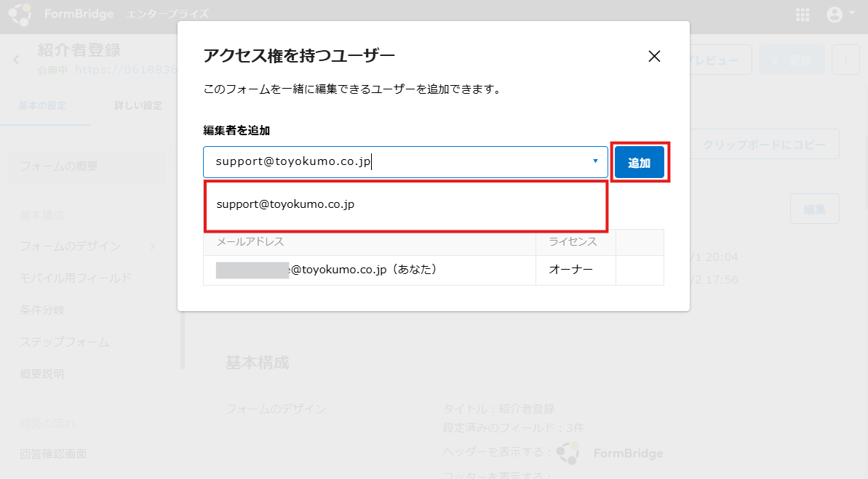Expand the editor email dropdown arrow
The width and height of the screenshot is (868, 479).
[x=595, y=161]
